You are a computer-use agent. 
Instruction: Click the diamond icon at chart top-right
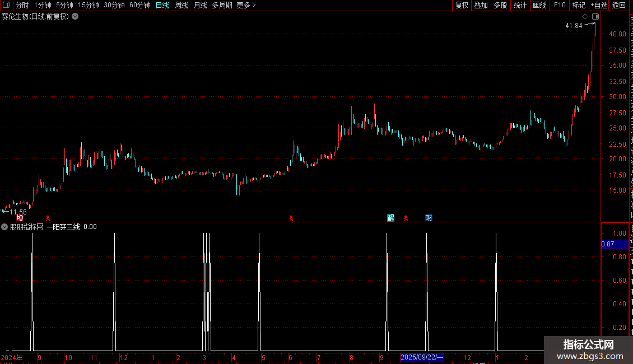coord(585,17)
